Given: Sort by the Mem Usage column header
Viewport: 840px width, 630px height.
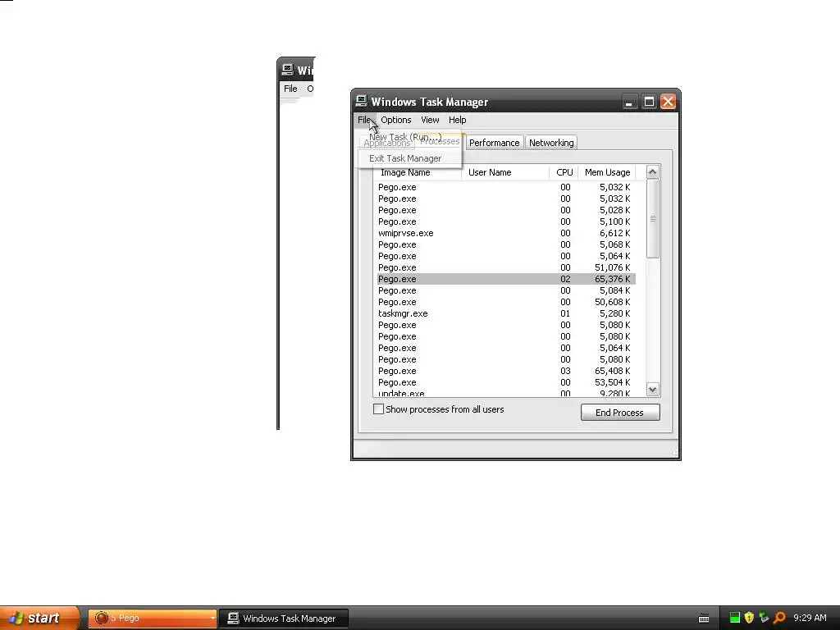Looking at the screenshot, I should tap(607, 172).
